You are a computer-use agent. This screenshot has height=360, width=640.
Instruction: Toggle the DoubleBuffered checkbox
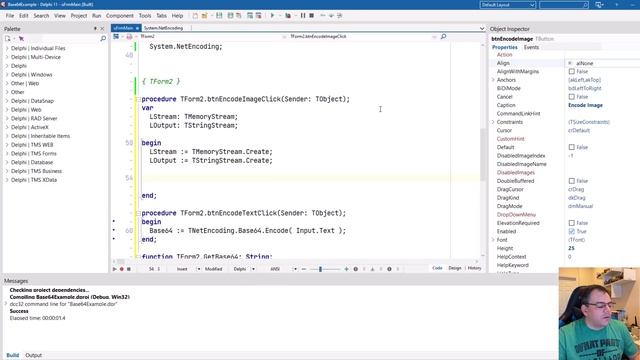[x=571, y=181]
